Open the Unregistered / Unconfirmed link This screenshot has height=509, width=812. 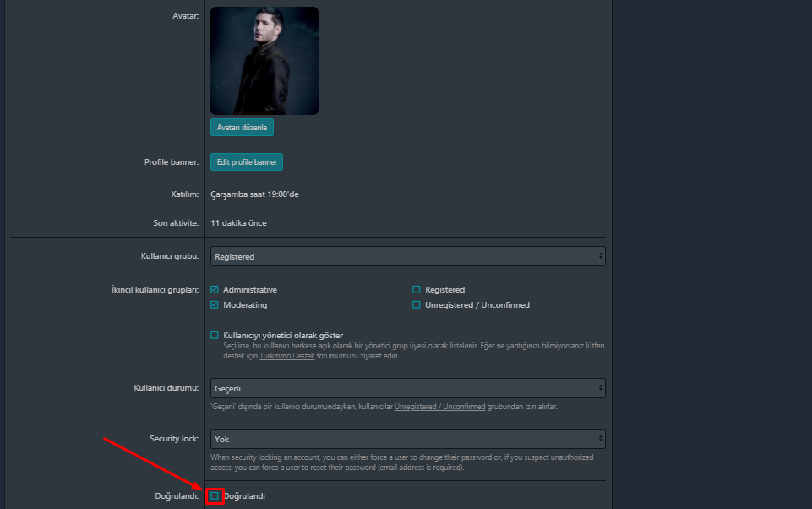click(439, 407)
